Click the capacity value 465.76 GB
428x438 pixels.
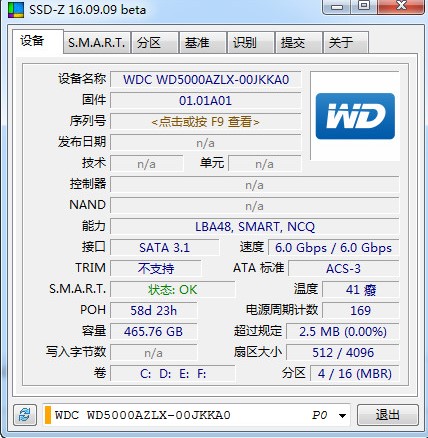click(154, 332)
